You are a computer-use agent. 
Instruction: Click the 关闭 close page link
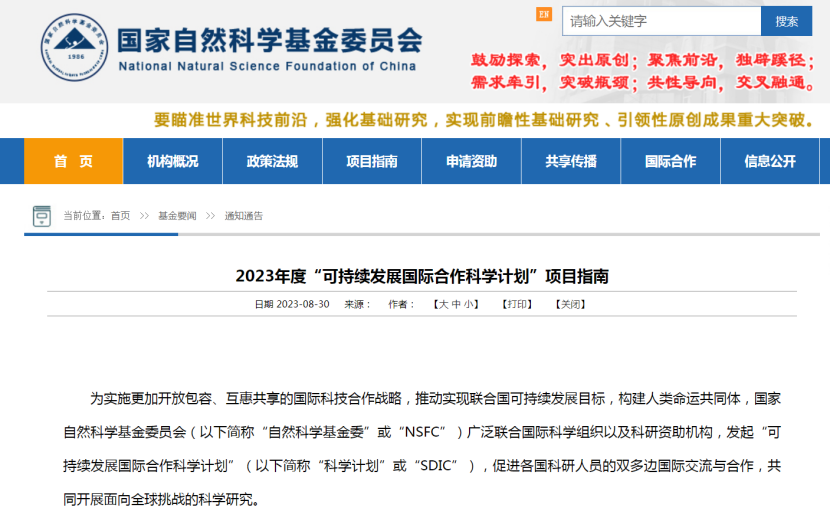(570, 304)
